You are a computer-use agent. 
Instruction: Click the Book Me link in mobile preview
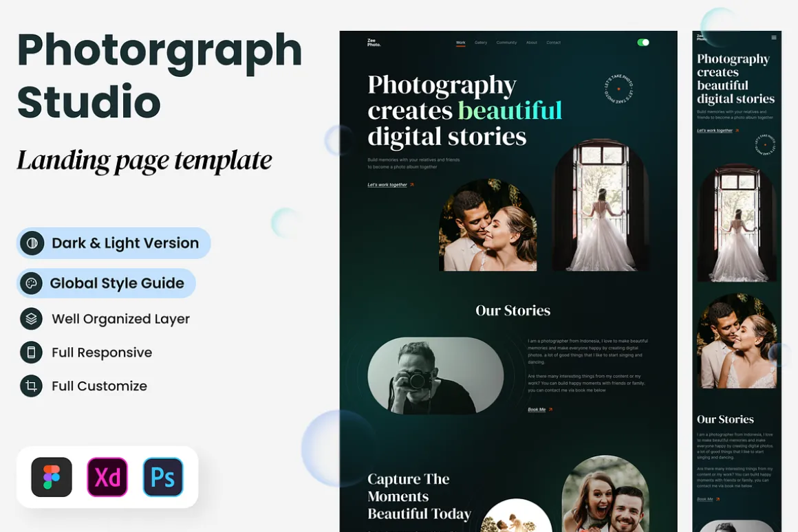709,500
